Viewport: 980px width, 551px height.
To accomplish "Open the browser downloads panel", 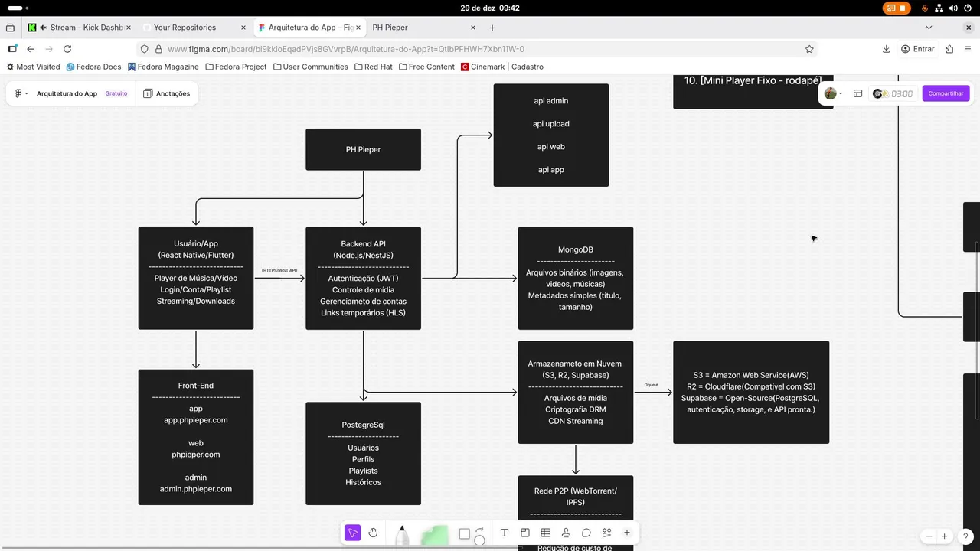I will pos(886,49).
